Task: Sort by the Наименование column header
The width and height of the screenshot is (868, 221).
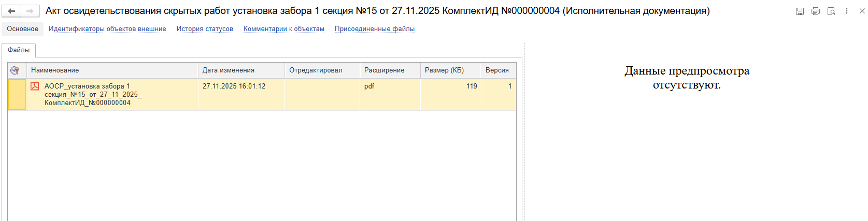Action: coord(55,70)
